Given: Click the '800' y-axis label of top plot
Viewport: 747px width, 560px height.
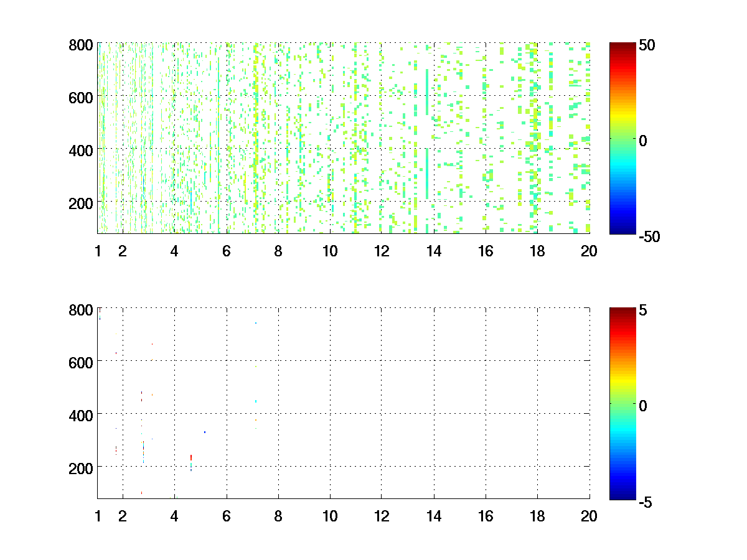Looking at the screenshot, I should point(81,45).
